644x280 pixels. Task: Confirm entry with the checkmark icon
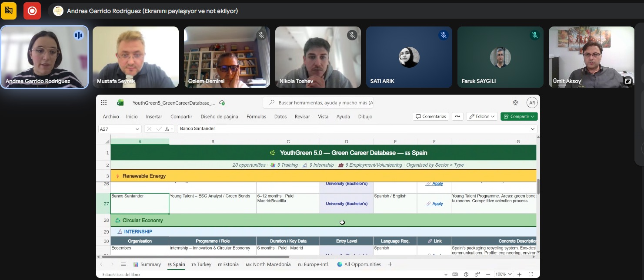click(x=159, y=129)
